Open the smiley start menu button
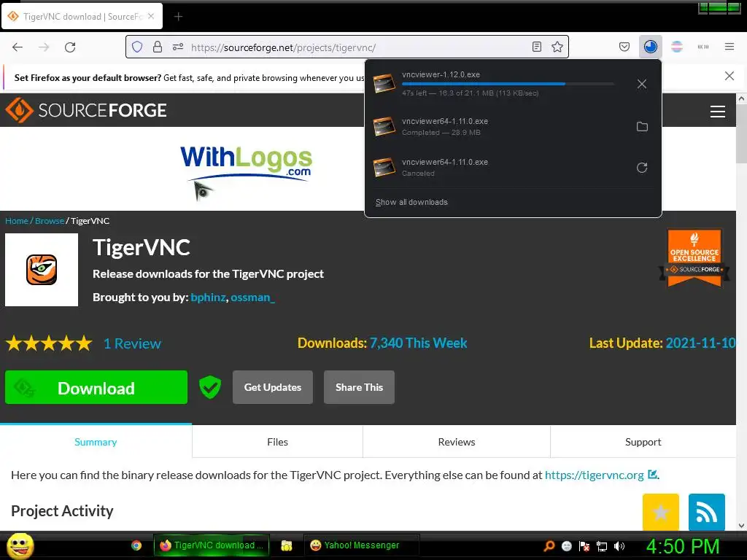The width and height of the screenshot is (747, 560). [20, 545]
